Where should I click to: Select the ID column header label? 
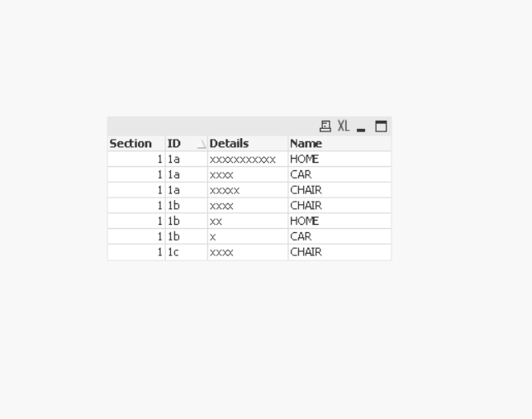pos(174,144)
